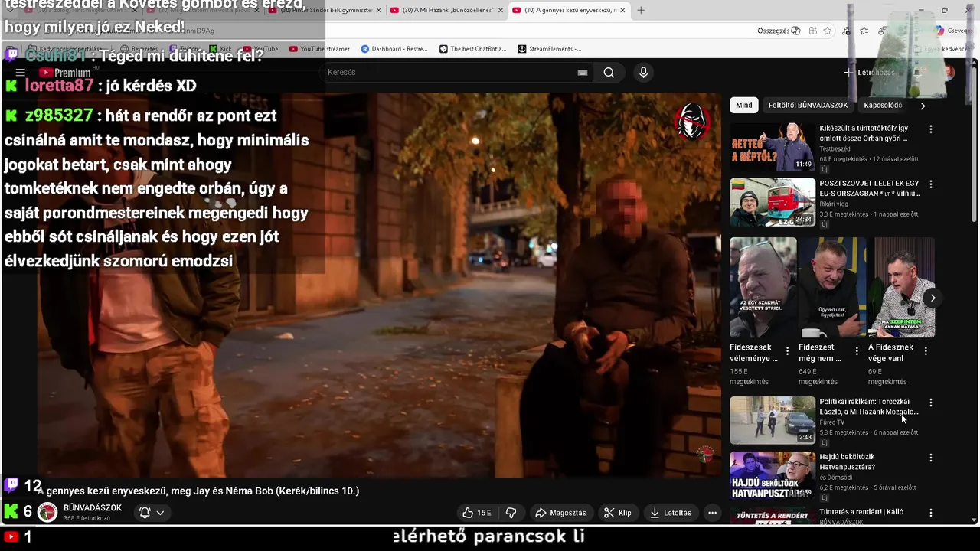
Task: Open Hajdú beköltözik Hatvanpusztára title
Action: tap(848, 461)
